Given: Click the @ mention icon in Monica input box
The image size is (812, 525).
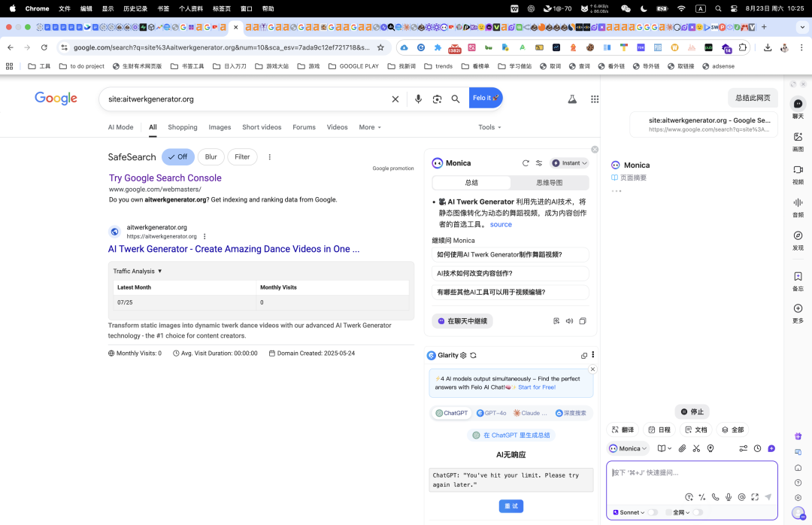Looking at the screenshot, I should (x=741, y=497).
